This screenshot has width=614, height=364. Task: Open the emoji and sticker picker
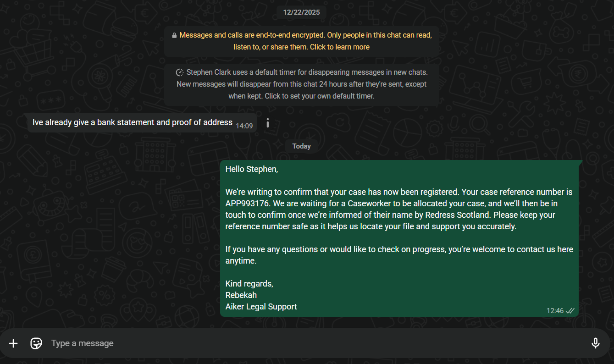(x=36, y=343)
